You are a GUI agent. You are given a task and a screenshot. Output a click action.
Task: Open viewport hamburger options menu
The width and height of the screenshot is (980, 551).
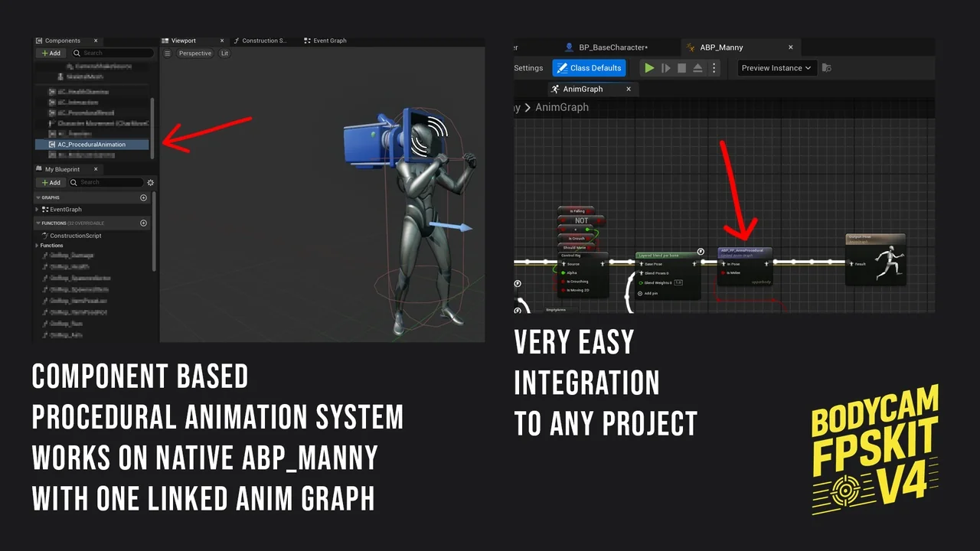(168, 54)
